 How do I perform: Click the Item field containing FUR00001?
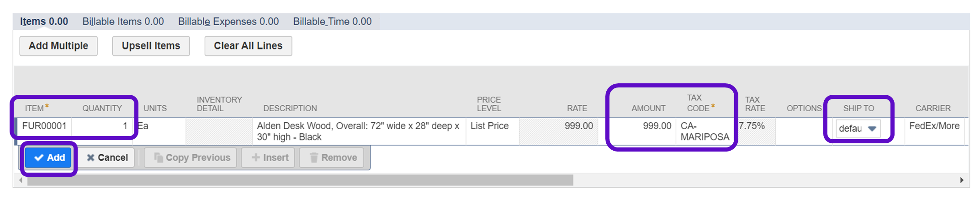(44, 126)
